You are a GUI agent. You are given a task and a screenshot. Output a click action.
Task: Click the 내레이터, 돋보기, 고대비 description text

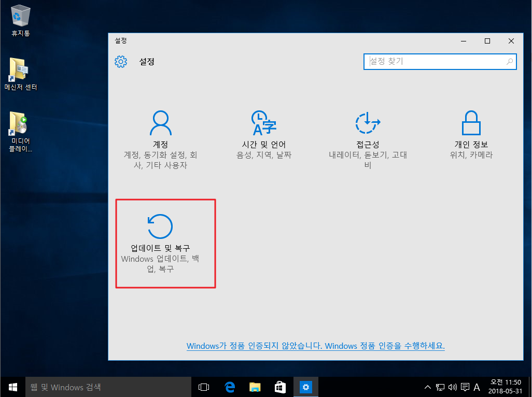point(368,160)
